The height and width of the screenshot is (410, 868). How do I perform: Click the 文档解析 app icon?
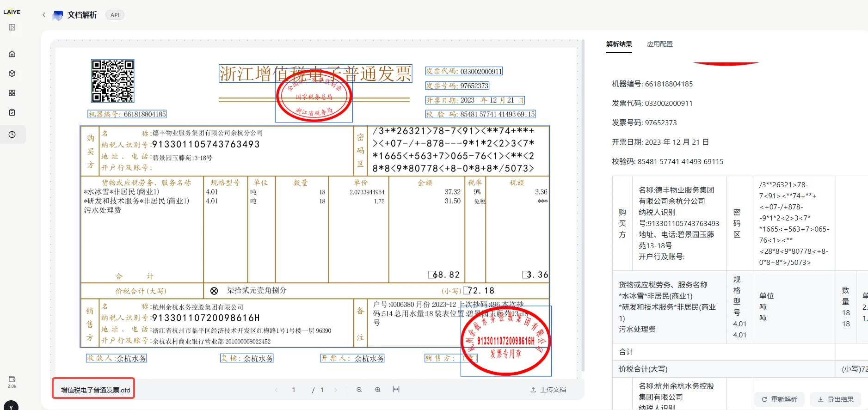pos(57,15)
